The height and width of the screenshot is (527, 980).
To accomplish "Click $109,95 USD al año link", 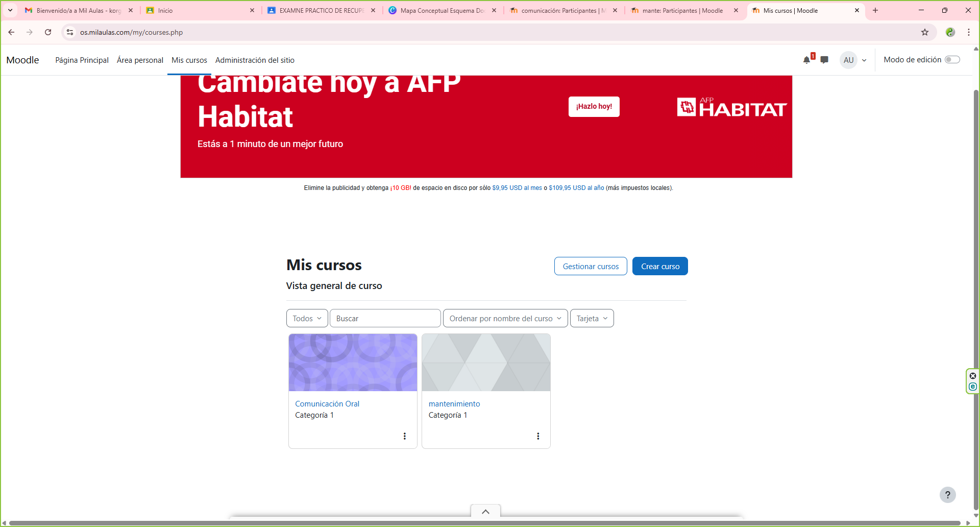I will 576,188.
